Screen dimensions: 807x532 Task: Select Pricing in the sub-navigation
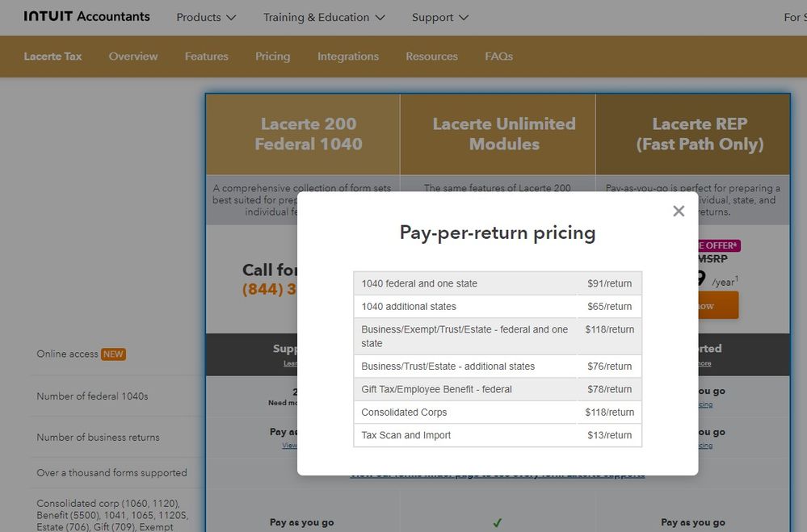coord(272,57)
